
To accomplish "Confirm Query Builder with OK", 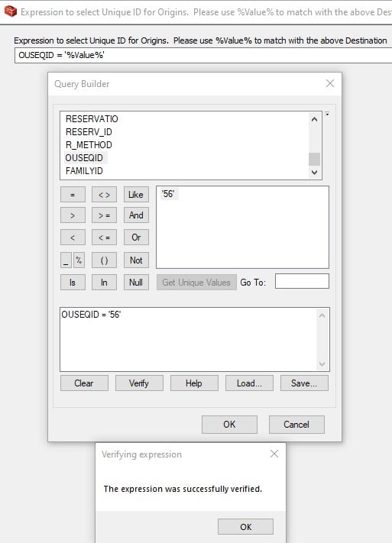I will (229, 425).
